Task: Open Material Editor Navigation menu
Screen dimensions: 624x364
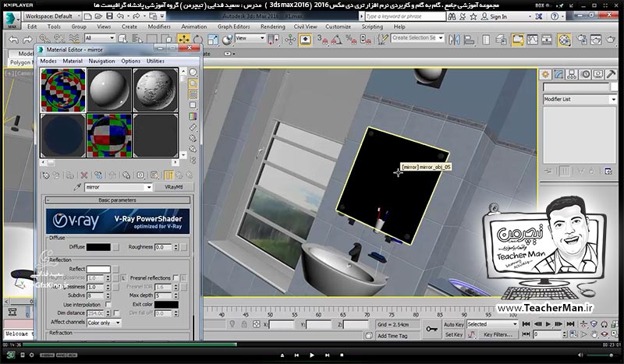Action: (x=101, y=61)
